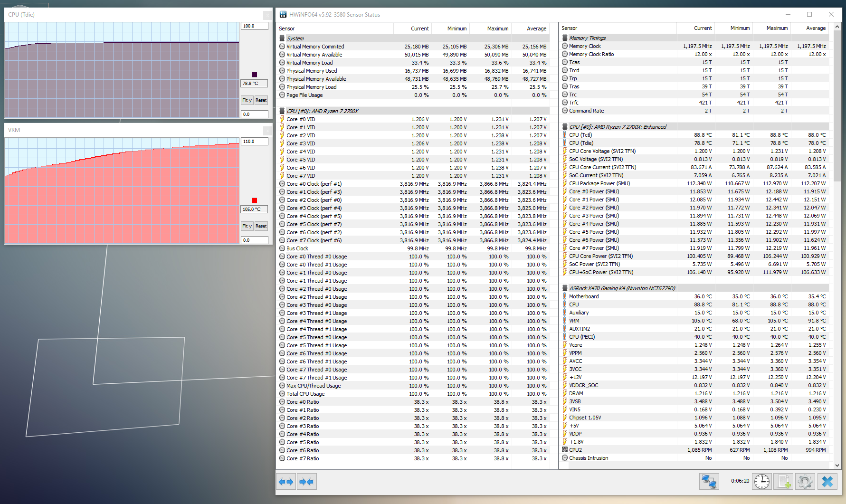Open sensor settings via the gear icon
846x504 pixels.
click(x=805, y=482)
